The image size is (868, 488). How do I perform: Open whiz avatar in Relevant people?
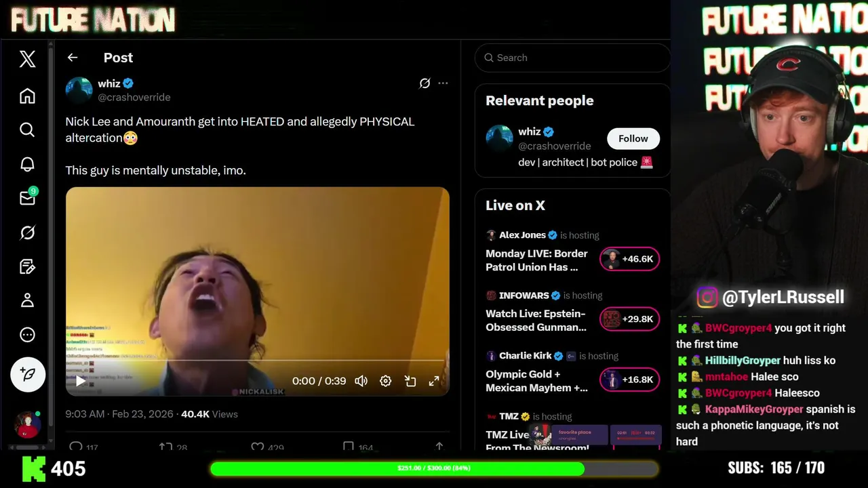tap(499, 138)
